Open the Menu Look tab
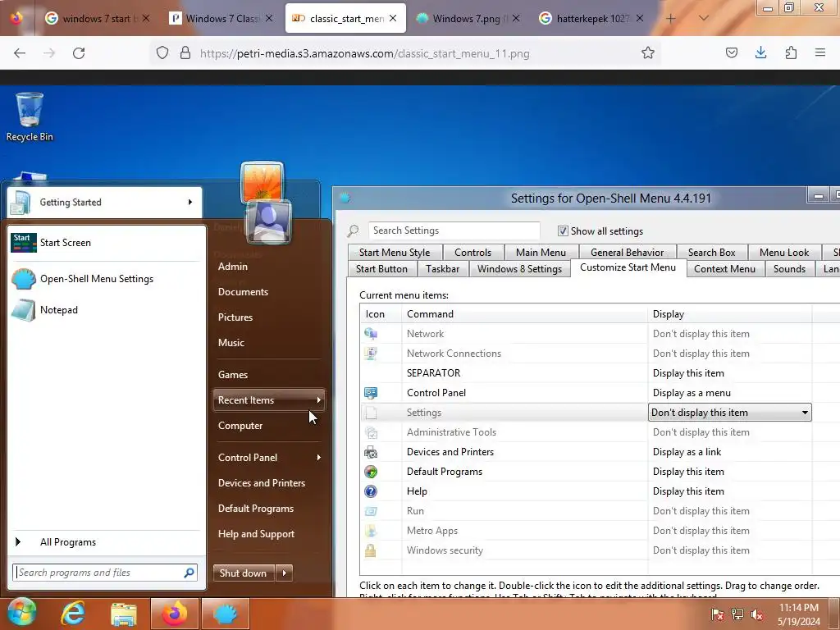This screenshot has width=840, height=630. [x=783, y=253]
